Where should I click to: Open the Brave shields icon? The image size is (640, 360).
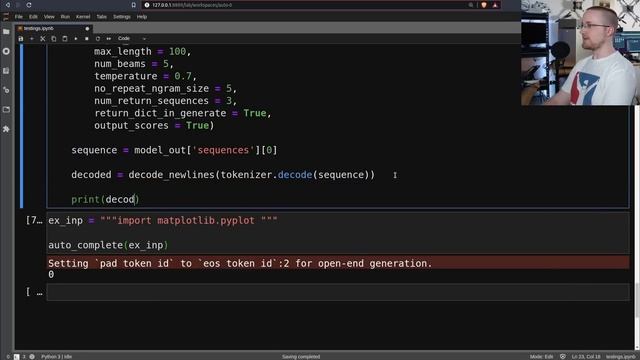pos(484,5)
